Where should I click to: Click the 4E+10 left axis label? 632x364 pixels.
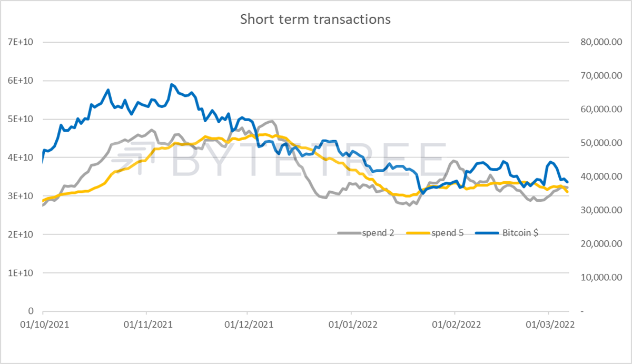(22, 158)
